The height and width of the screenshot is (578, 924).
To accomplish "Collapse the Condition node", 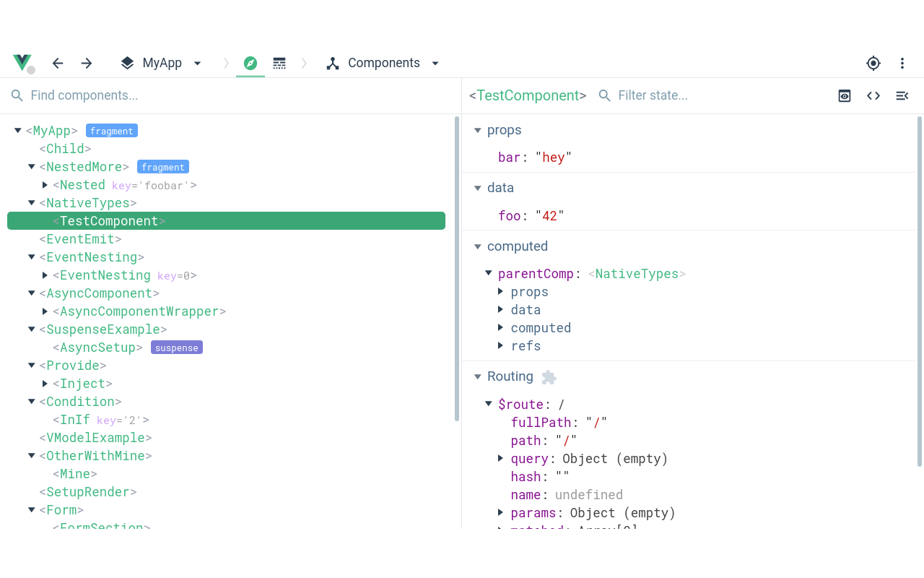I will (x=32, y=402).
